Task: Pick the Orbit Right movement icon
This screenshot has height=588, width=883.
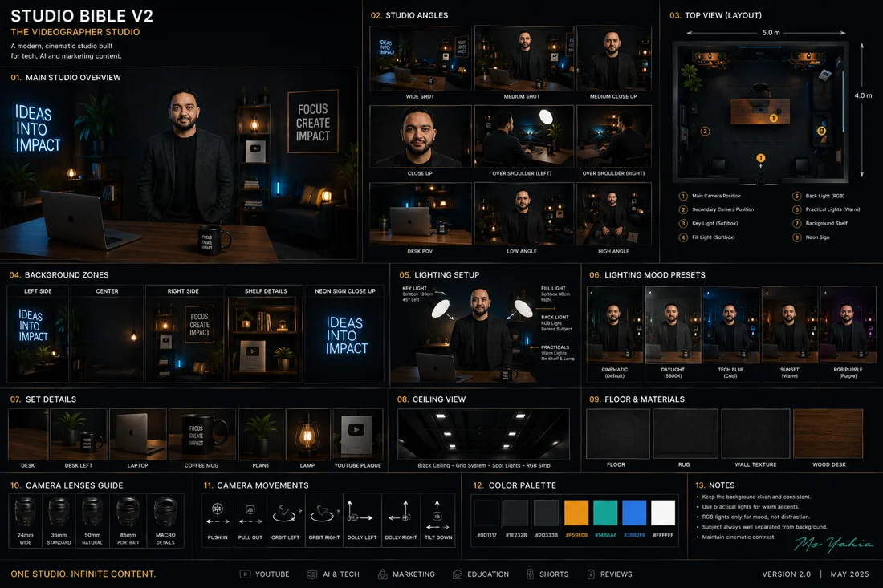Action: [323, 514]
